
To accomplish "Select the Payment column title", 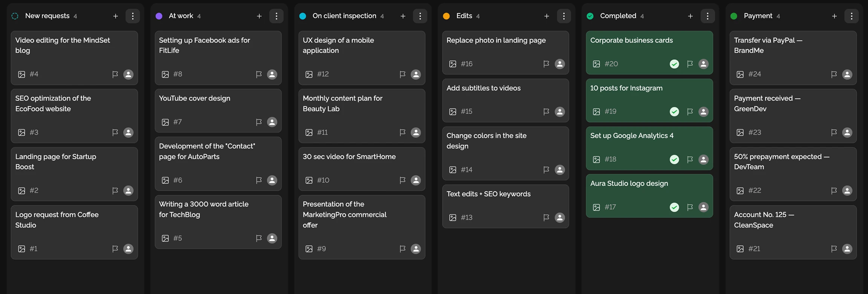I will pyautogui.click(x=758, y=16).
